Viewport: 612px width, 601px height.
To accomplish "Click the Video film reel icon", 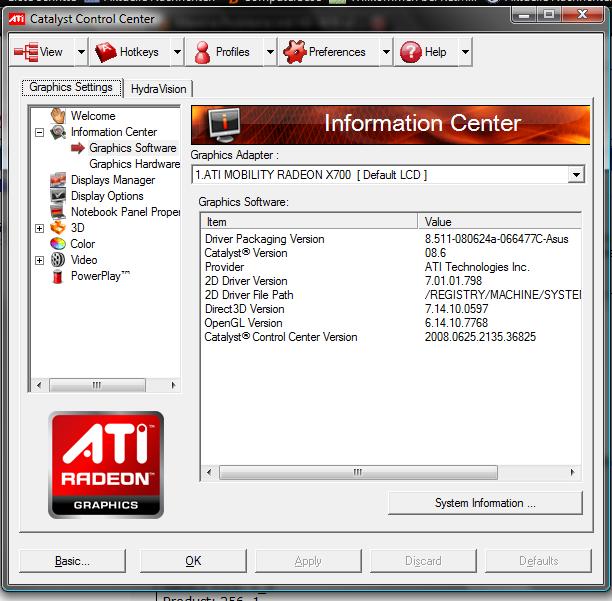I will [x=58, y=260].
